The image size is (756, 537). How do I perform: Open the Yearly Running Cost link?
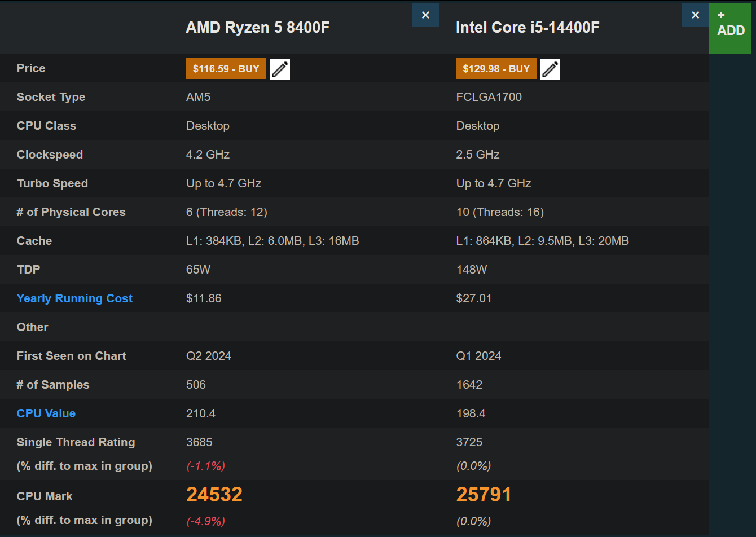[x=74, y=298]
